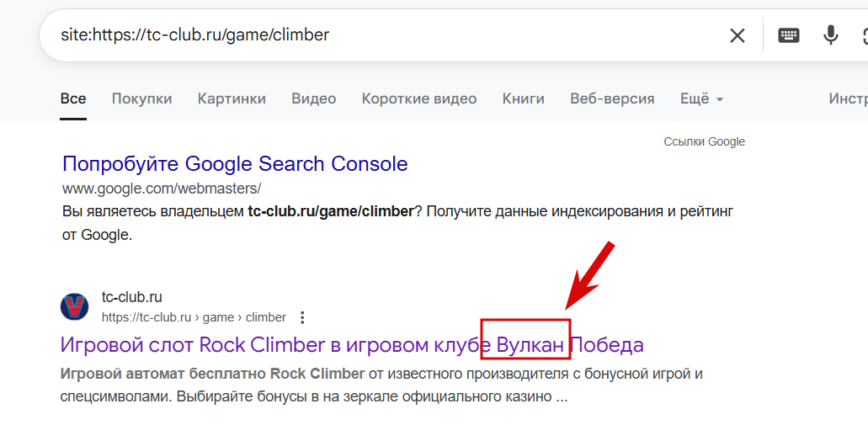Switch to the Картинки tab
868x441 pixels.
point(232,98)
